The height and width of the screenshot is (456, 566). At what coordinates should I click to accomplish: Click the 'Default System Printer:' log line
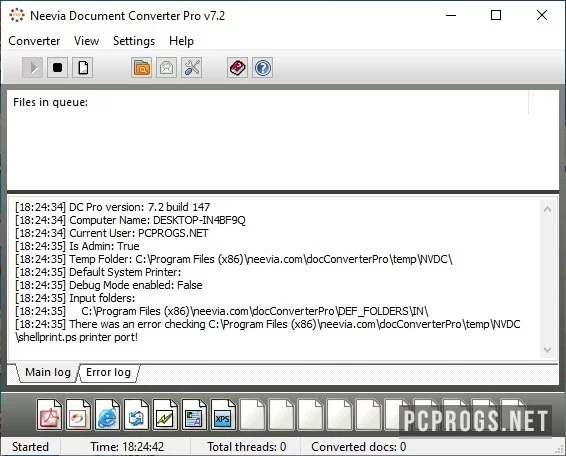click(98, 272)
